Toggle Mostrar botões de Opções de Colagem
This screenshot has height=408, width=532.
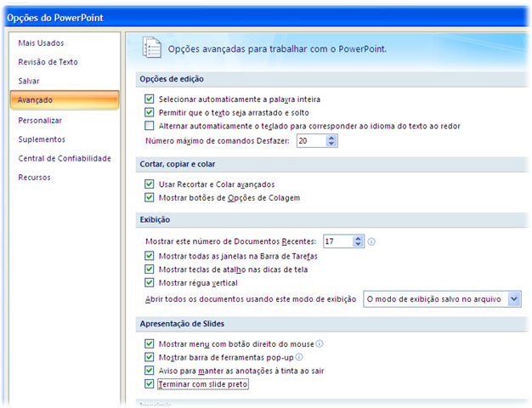pos(150,197)
